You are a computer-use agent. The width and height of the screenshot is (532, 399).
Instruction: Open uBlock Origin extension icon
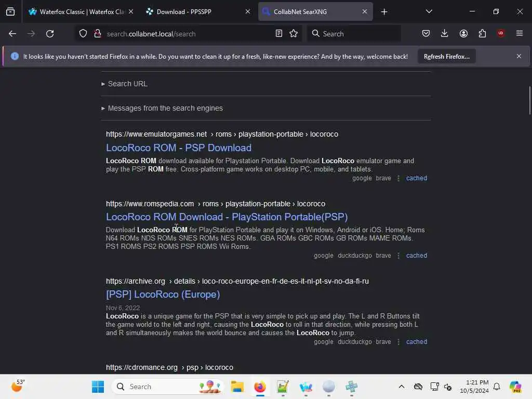point(501,33)
